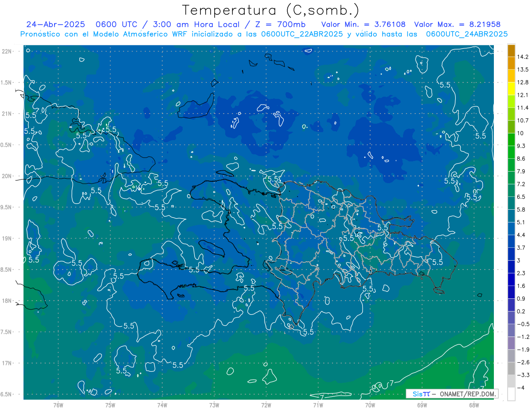The width and height of the screenshot is (532, 411).
Task: Click the legend value '10.7'
Action: tap(523, 121)
